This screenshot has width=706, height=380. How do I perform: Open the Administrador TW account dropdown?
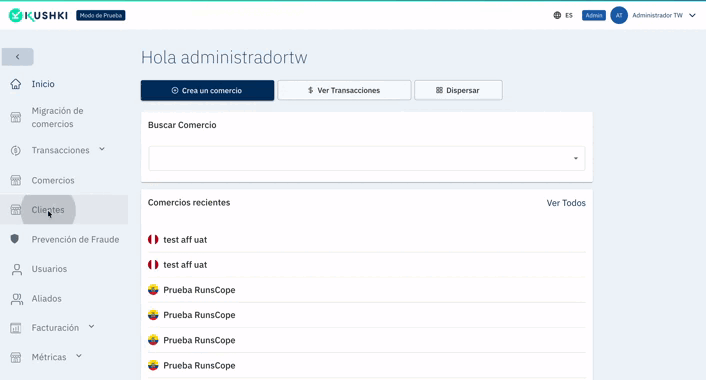click(x=692, y=15)
